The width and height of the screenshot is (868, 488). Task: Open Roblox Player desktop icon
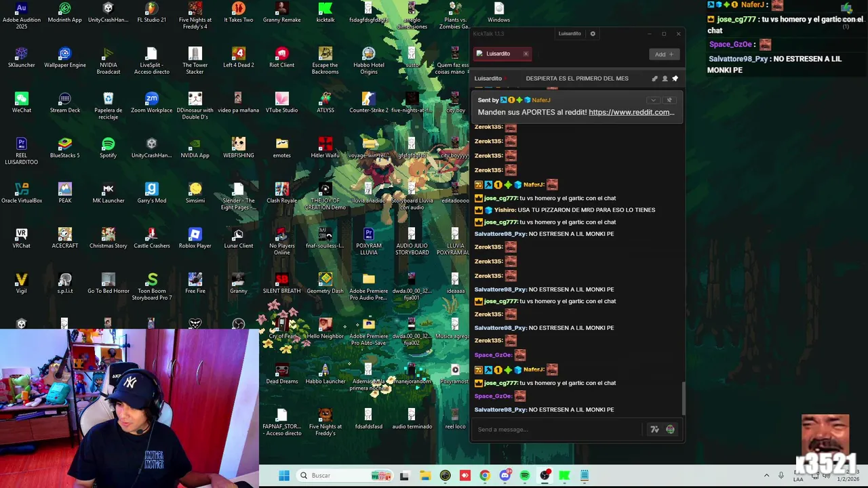(x=195, y=239)
